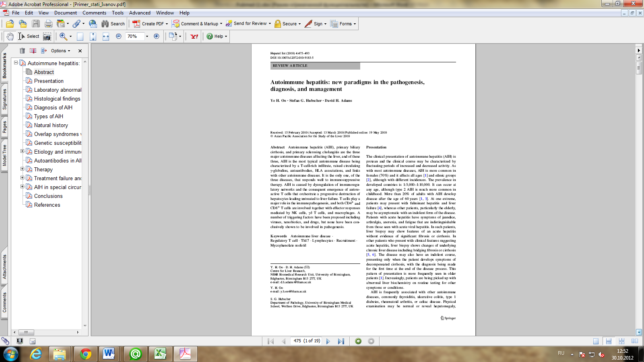Image resolution: width=644 pixels, height=362 pixels.
Task: Go to first page arrow
Action: pos(271,341)
